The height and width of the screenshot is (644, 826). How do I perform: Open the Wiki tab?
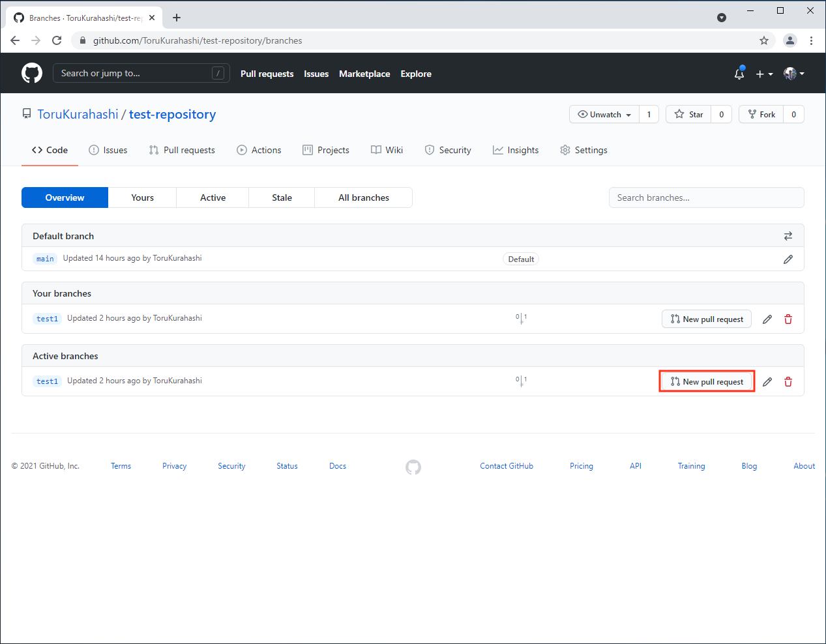pyautogui.click(x=387, y=150)
